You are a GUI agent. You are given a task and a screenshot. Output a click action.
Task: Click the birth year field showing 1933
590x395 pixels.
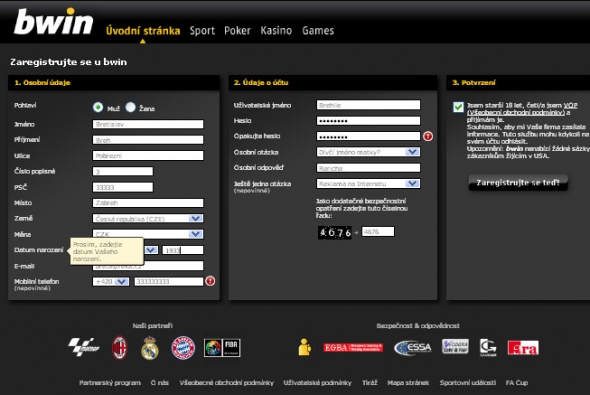pyautogui.click(x=183, y=250)
